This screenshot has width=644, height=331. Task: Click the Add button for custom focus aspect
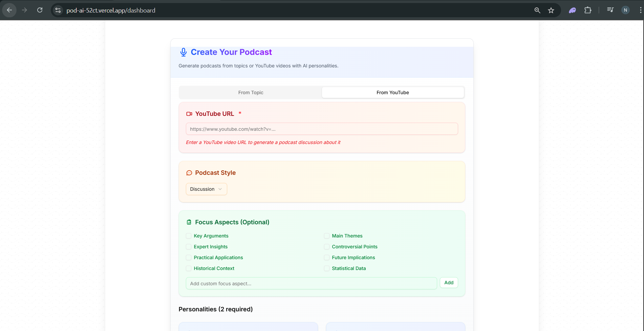click(x=449, y=283)
